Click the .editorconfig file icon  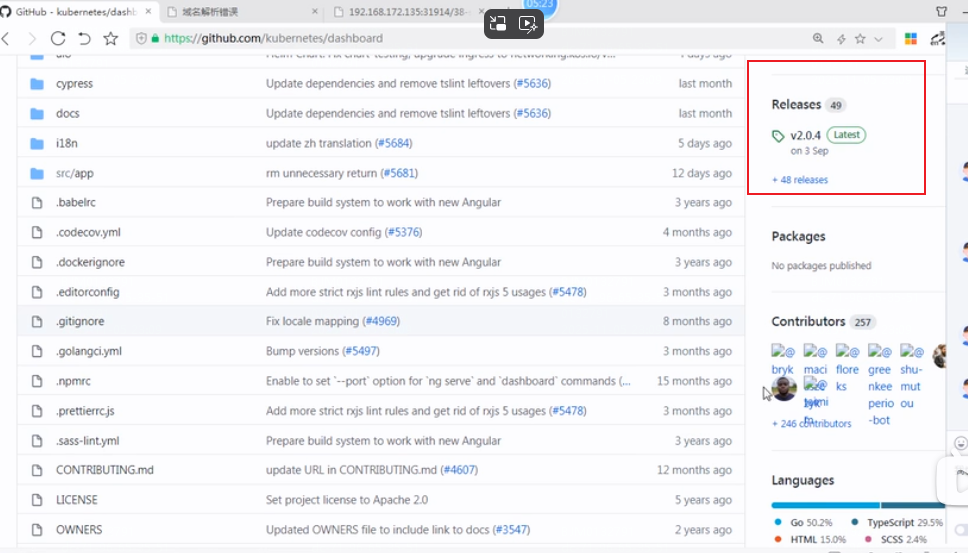tap(37, 292)
